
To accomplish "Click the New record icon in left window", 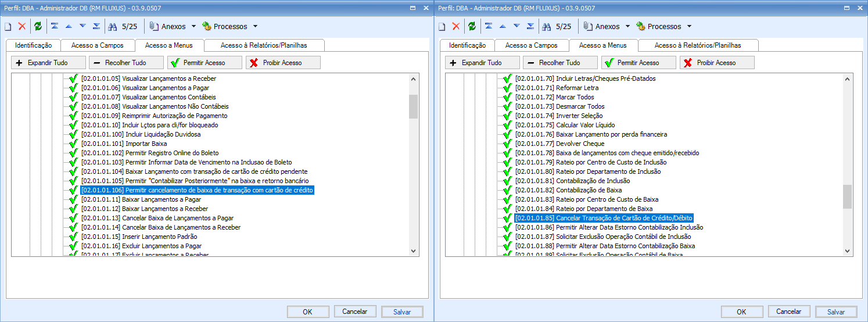I will coord(8,26).
